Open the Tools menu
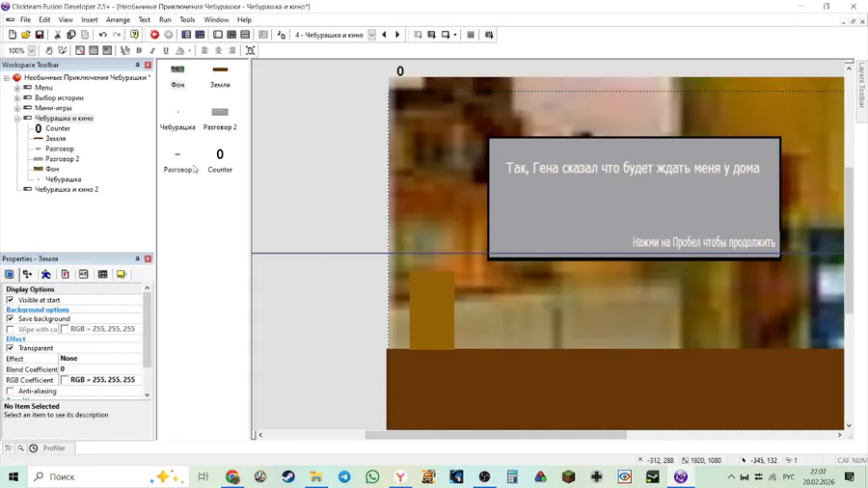The width and height of the screenshot is (868, 488). tap(187, 19)
